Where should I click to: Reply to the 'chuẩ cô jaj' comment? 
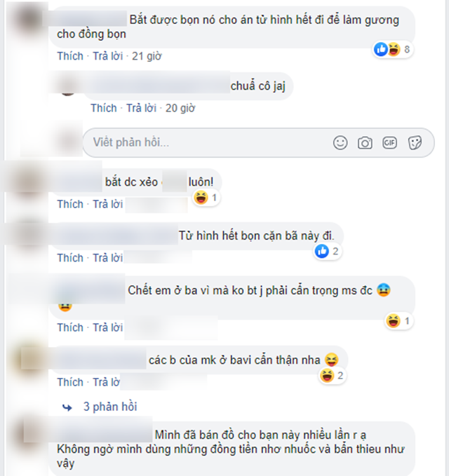pyautogui.click(x=141, y=108)
